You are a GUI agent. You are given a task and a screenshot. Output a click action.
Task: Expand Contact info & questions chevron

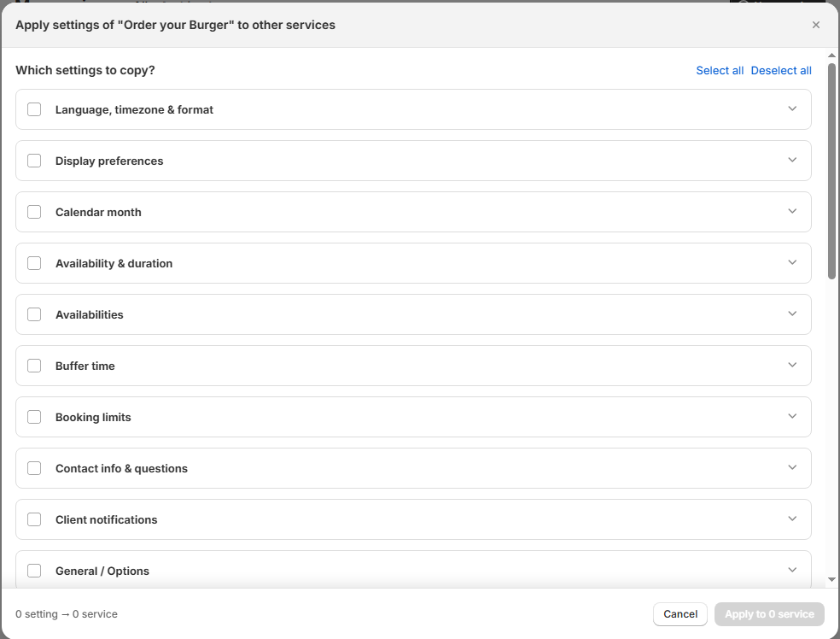pos(792,467)
